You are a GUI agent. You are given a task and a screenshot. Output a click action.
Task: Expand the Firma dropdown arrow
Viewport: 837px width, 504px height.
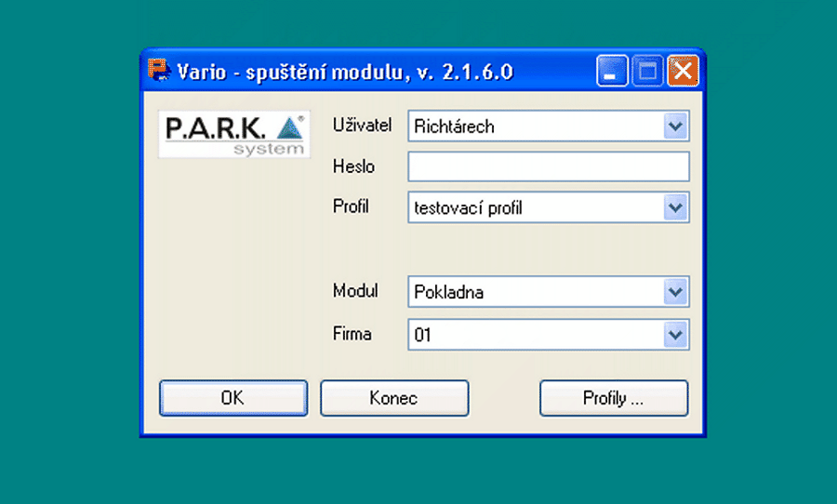(x=675, y=335)
